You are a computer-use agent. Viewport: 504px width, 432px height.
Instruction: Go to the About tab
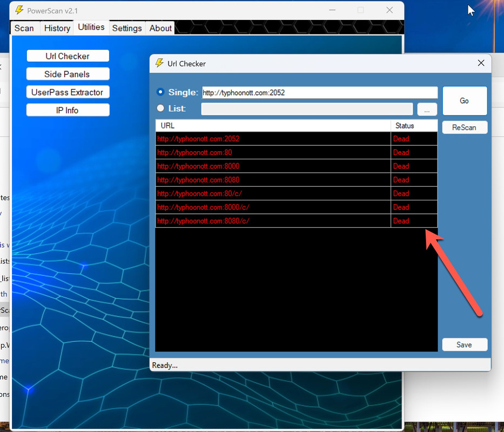click(x=160, y=28)
